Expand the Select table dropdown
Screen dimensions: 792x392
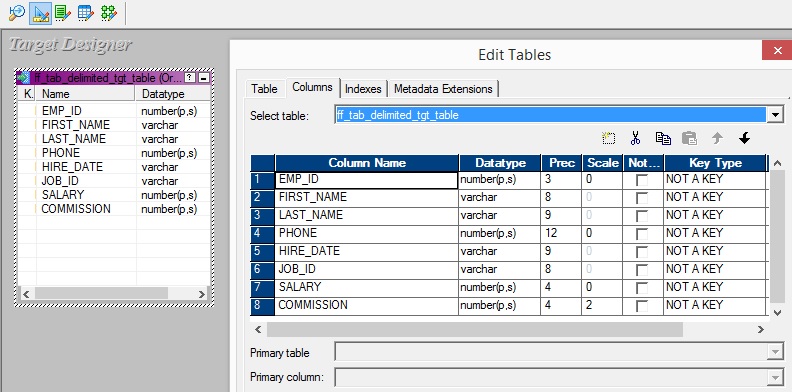(775, 115)
